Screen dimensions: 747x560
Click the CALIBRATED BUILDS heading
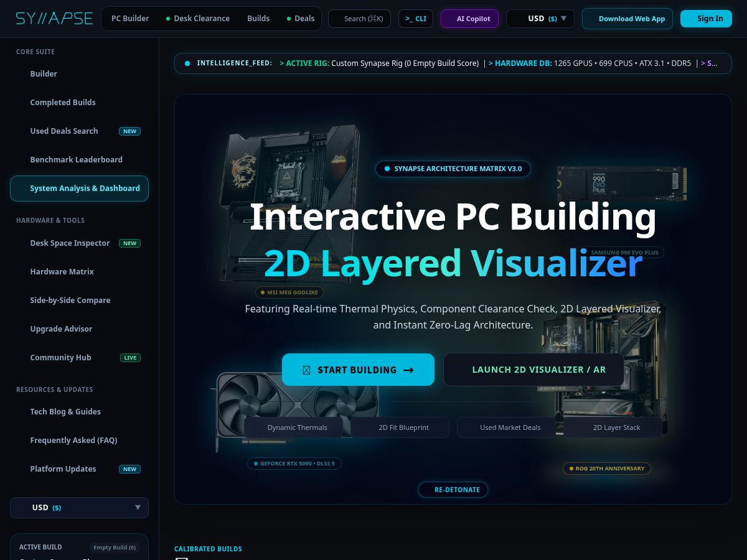click(208, 549)
